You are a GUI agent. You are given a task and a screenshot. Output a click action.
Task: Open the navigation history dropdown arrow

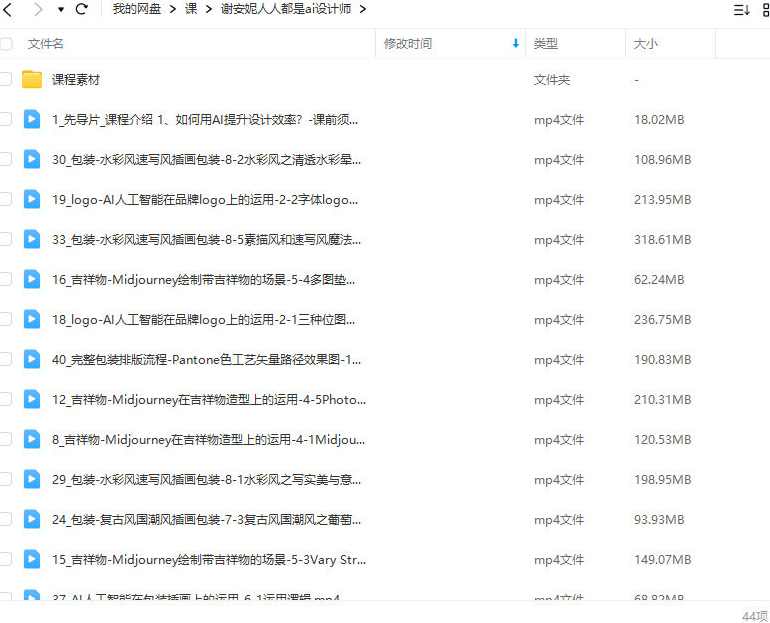[x=60, y=9]
